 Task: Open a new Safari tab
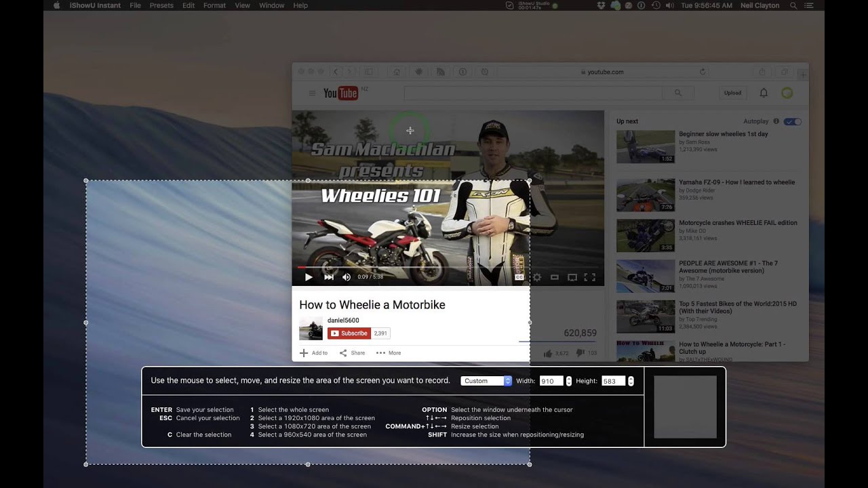tap(803, 74)
